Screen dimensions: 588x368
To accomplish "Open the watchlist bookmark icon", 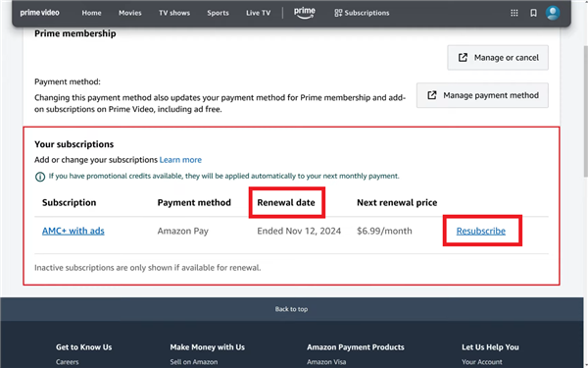I will point(533,13).
